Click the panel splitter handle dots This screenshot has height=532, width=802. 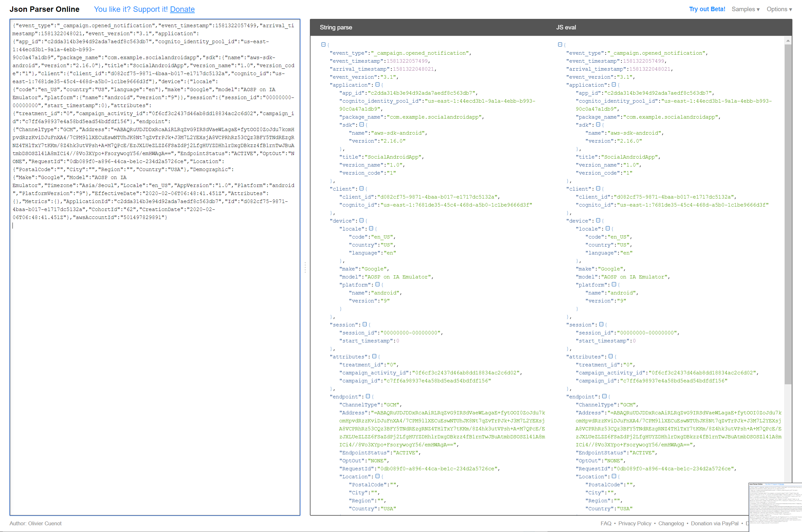(x=305, y=267)
